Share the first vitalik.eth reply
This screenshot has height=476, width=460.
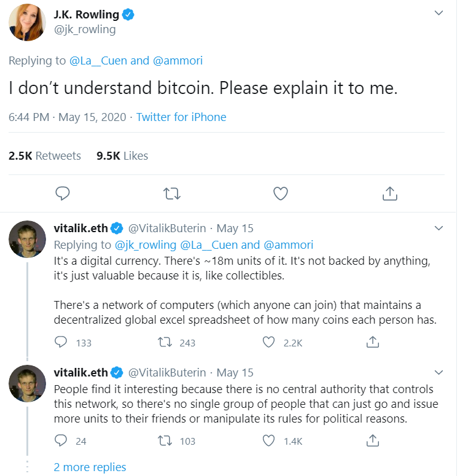point(372,342)
